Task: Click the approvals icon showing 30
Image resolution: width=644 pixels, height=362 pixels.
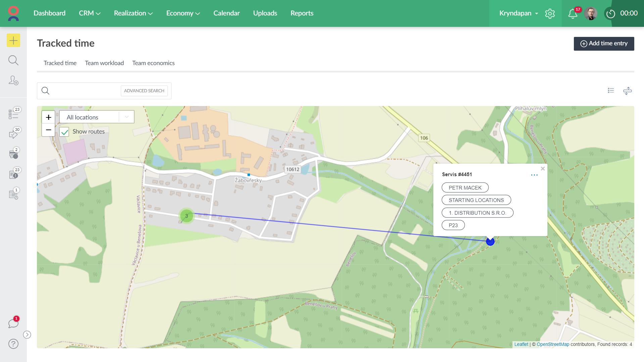Action: coord(13,134)
